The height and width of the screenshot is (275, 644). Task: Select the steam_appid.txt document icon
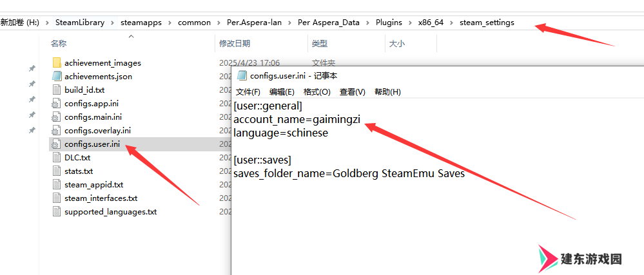click(57, 185)
